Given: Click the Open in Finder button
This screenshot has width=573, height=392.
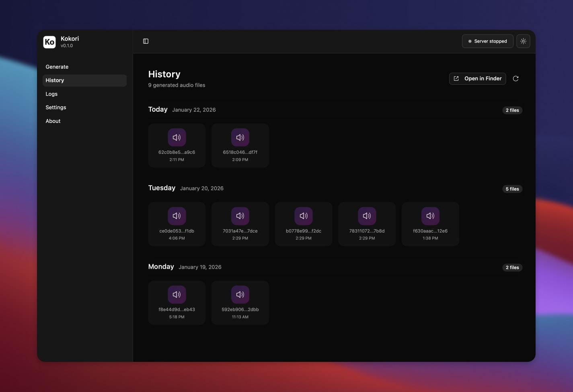Looking at the screenshot, I should pos(477,79).
